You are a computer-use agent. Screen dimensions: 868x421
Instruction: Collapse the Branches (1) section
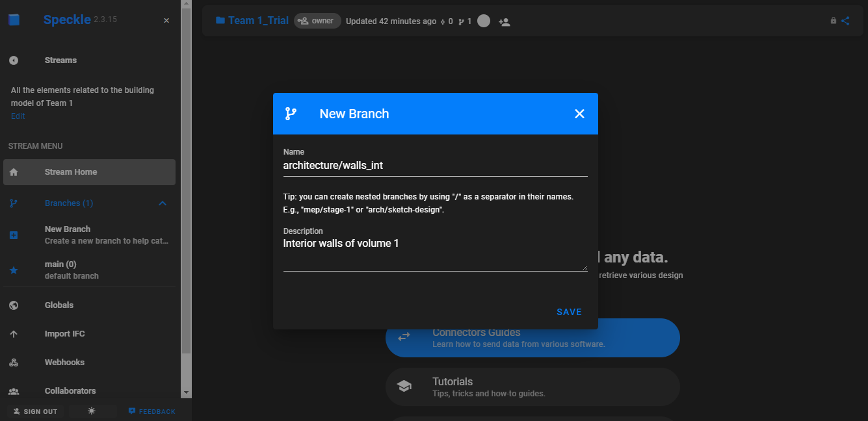point(162,203)
